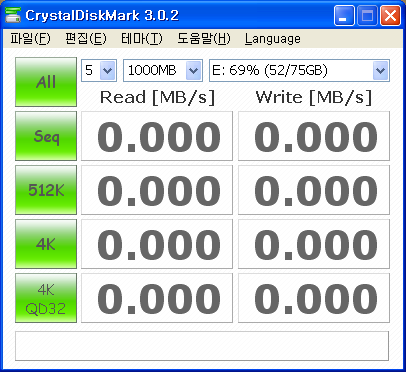Open the Language menu

[273, 39]
